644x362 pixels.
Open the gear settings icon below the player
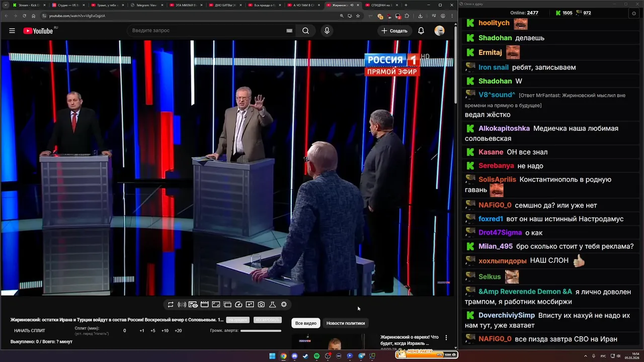(x=284, y=304)
